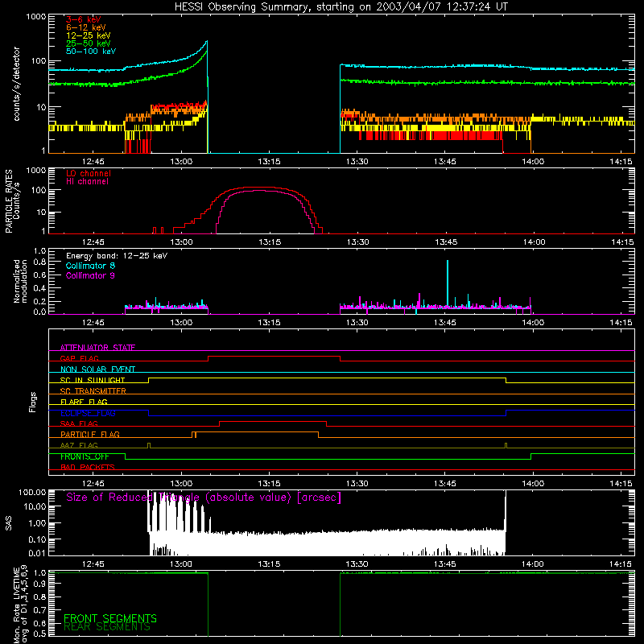Click the 50-100 keV peak near 13:04

coord(207,41)
